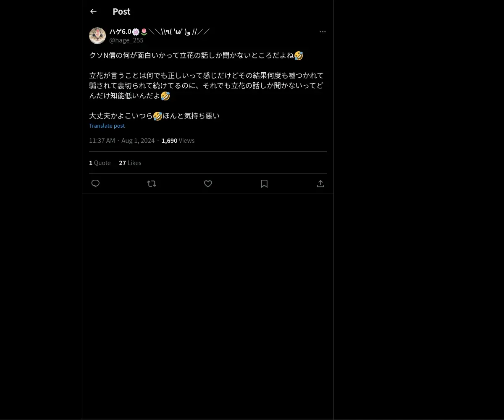The width and height of the screenshot is (504, 420).
Task: Click the laughing emoji after 知能低いんだよ
Action: [165, 96]
